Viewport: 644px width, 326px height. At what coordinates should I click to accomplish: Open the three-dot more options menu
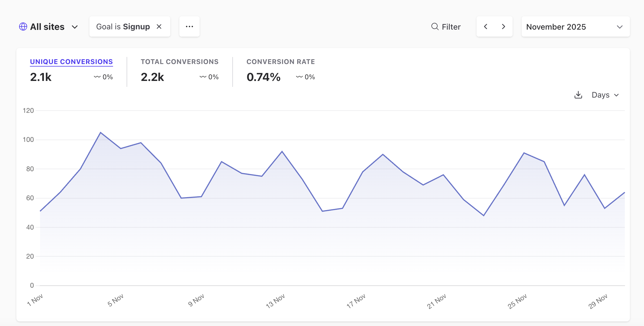(x=189, y=27)
